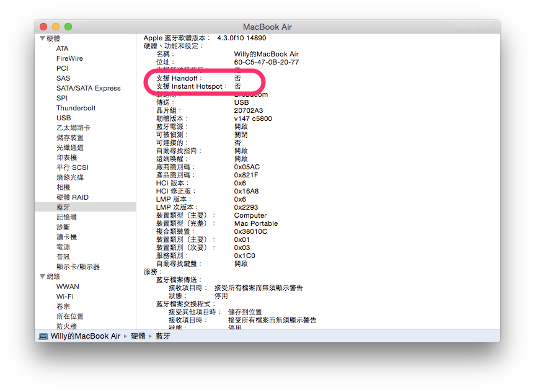Open 記憶體 memory entry

click(66, 217)
